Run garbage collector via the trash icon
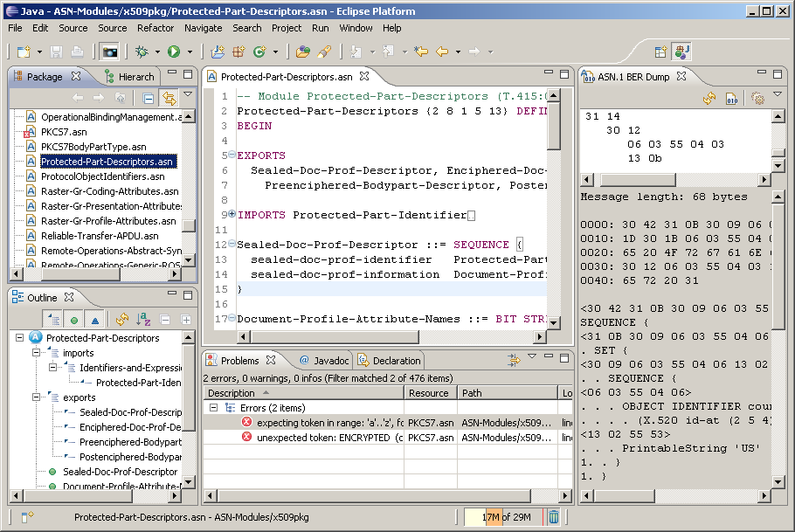The width and height of the screenshot is (795, 532). tap(553, 517)
